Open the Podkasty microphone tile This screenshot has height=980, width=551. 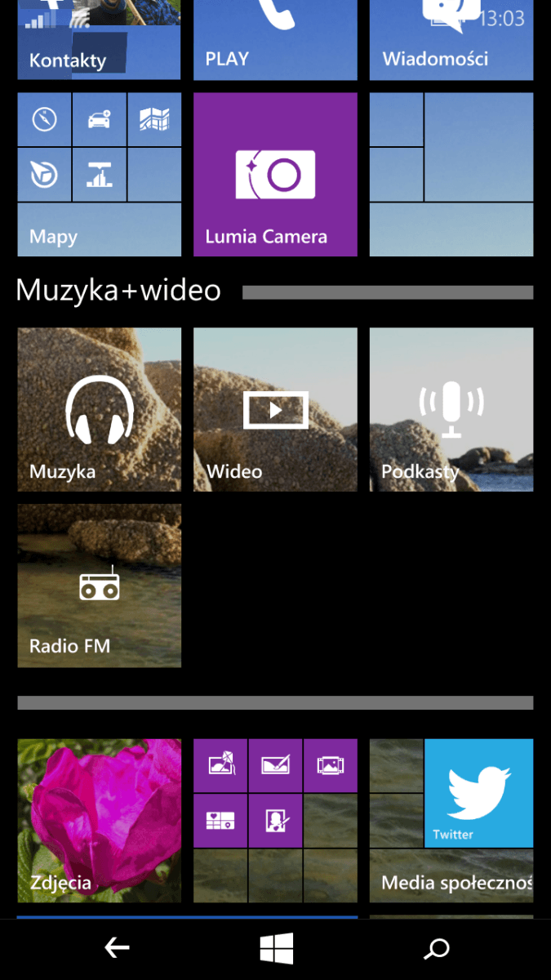(x=451, y=409)
